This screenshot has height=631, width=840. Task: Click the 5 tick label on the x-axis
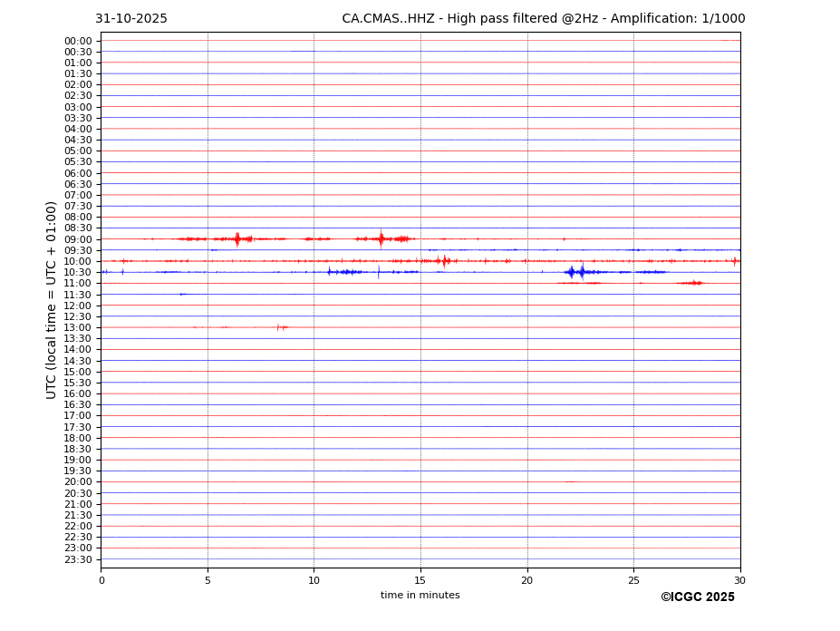208,580
